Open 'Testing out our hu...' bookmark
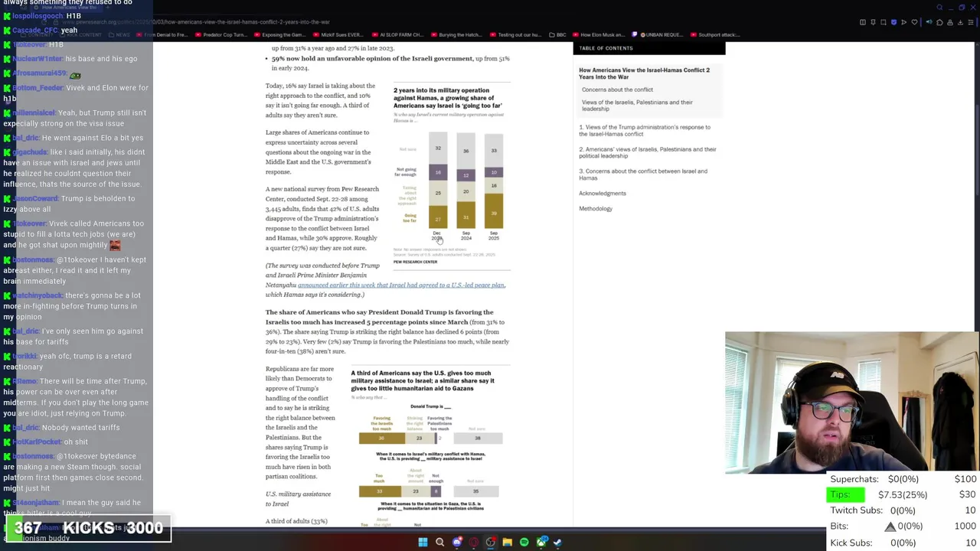 517,34
